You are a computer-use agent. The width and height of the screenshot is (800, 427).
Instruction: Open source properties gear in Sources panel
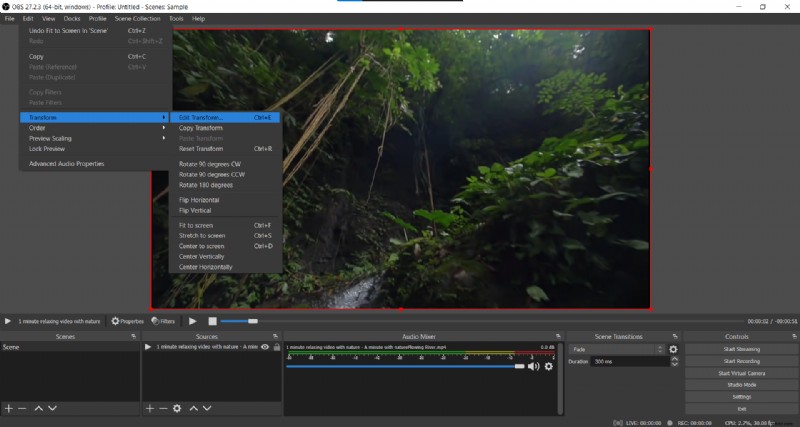pyautogui.click(x=177, y=408)
